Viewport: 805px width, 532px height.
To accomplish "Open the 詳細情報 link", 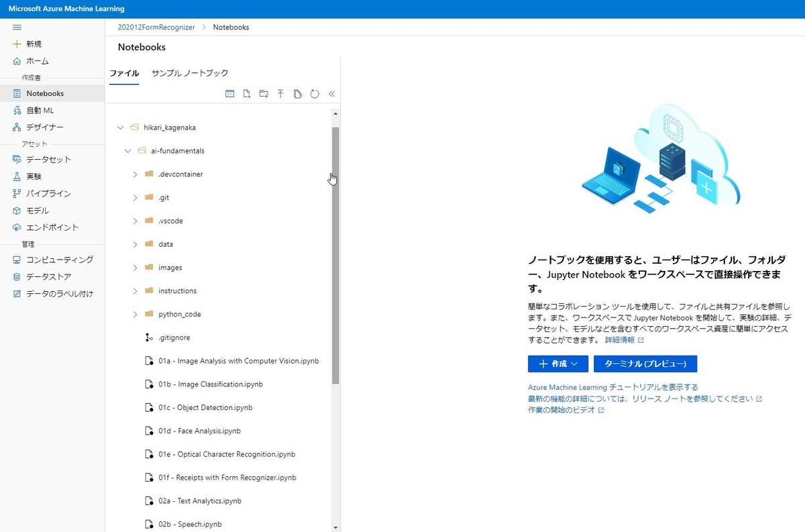I will click(x=624, y=340).
